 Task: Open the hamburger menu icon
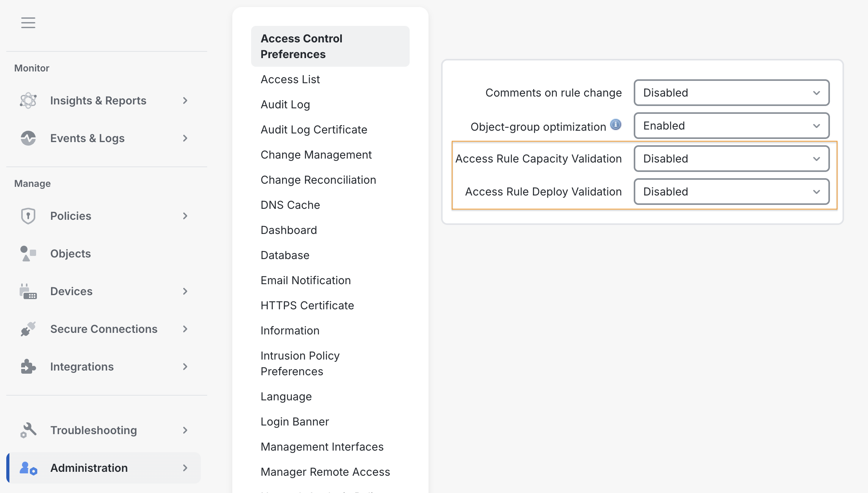tap(28, 23)
